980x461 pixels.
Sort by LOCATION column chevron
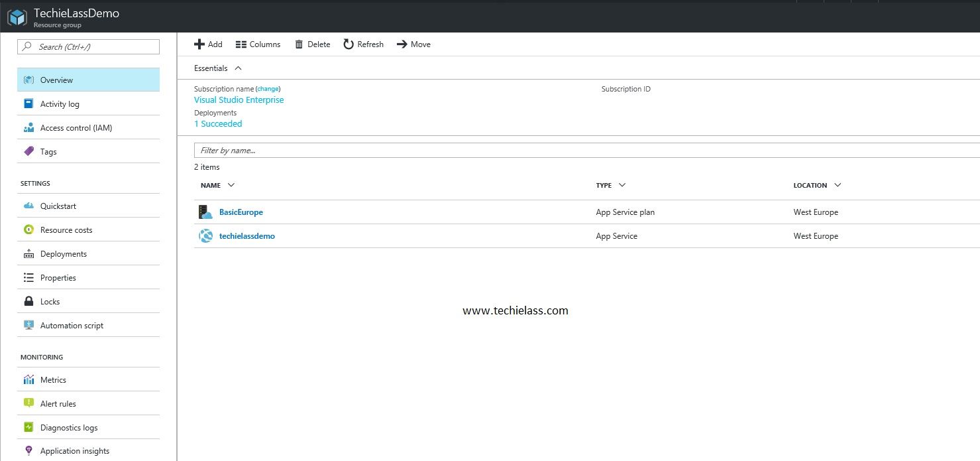838,185
